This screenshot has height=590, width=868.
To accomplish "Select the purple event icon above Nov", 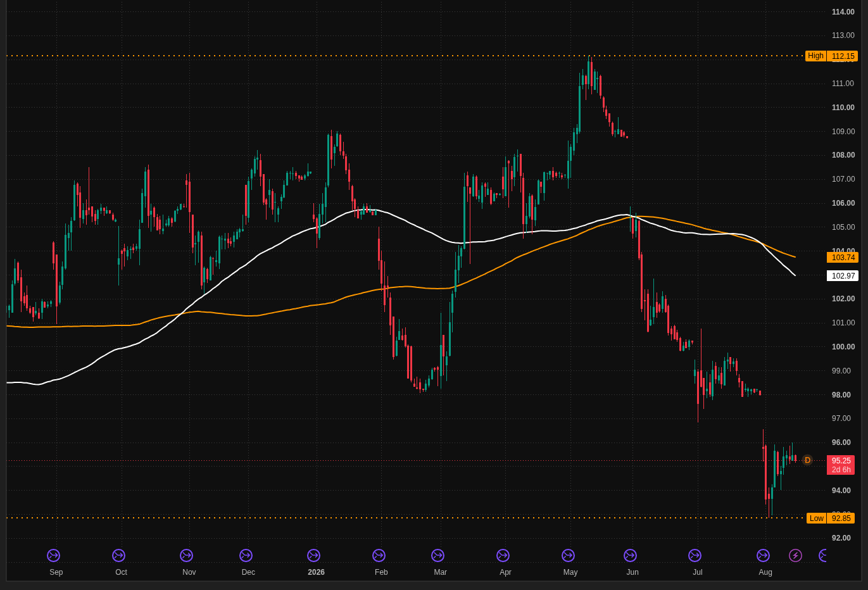I will point(186,555).
